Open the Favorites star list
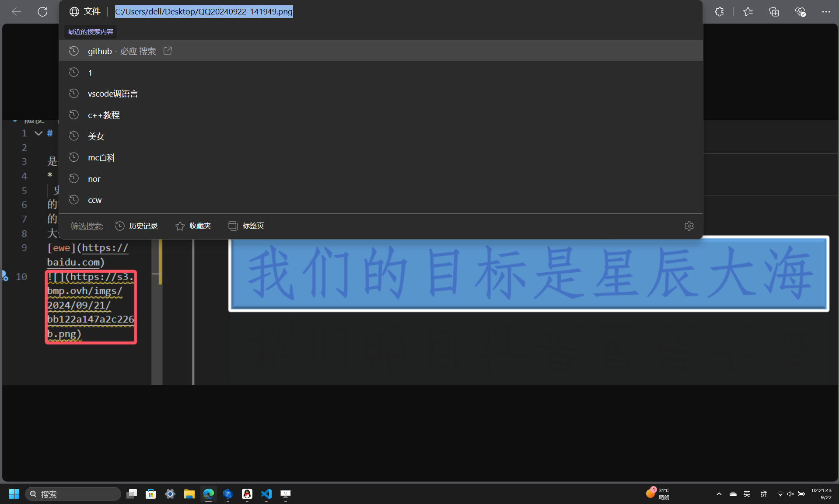The width and height of the screenshot is (839, 504). [748, 12]
